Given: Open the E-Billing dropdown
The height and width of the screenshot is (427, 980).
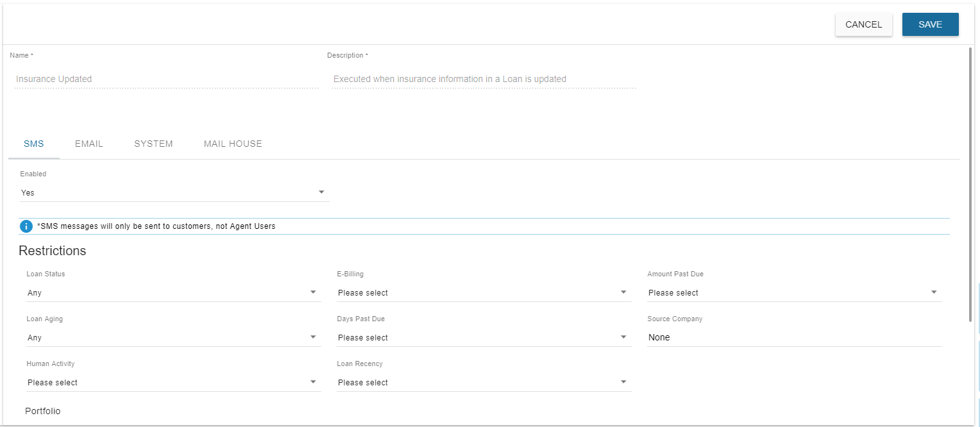Looking at the screenshot, I should click(x=484, y=292).
